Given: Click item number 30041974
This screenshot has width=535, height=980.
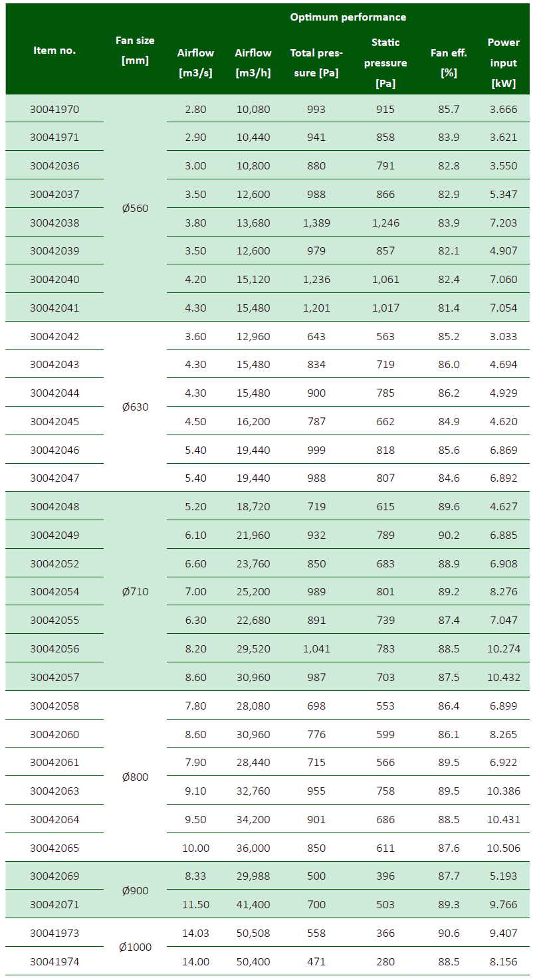Looking at the screenshot, I should [54, 961].
